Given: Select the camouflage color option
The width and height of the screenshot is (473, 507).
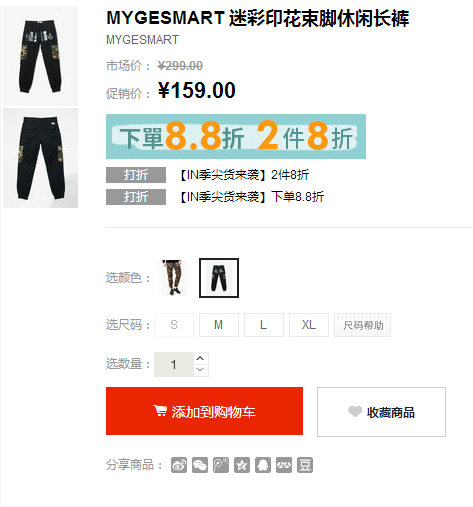Looking at the screenshot, I should (174, 278).
